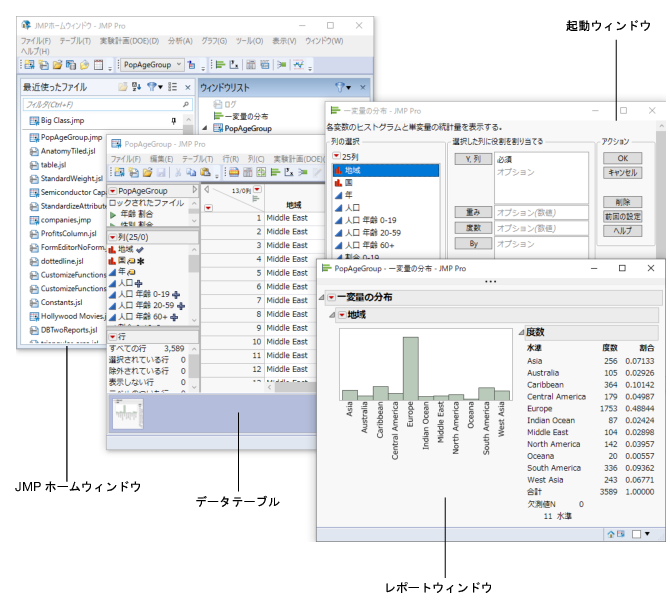Click By role button in launch window
This screenshot has width=670, height=602.
click(x=473, y=244)
